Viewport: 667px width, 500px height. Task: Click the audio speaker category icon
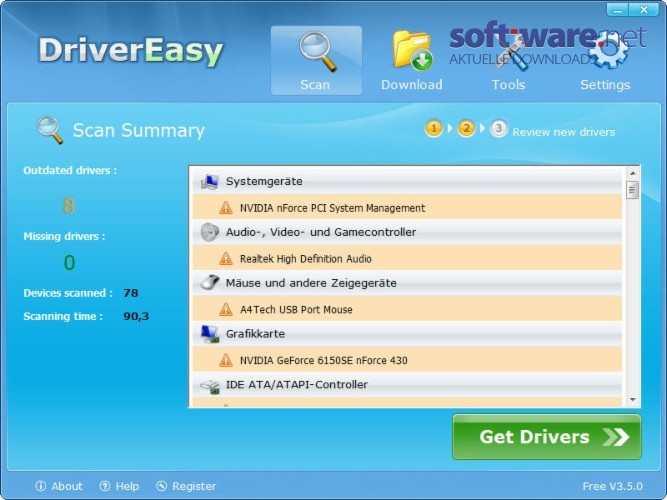(x=209, y=232)
